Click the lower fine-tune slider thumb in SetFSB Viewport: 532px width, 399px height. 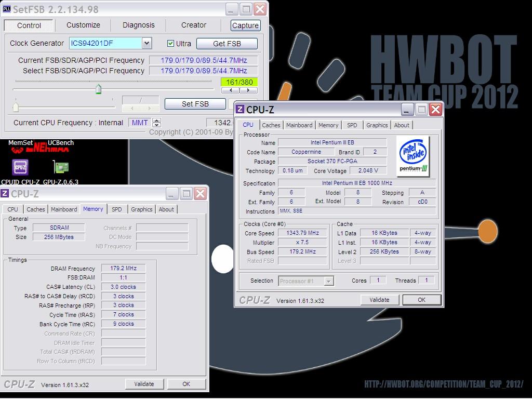tap(16, 107)
